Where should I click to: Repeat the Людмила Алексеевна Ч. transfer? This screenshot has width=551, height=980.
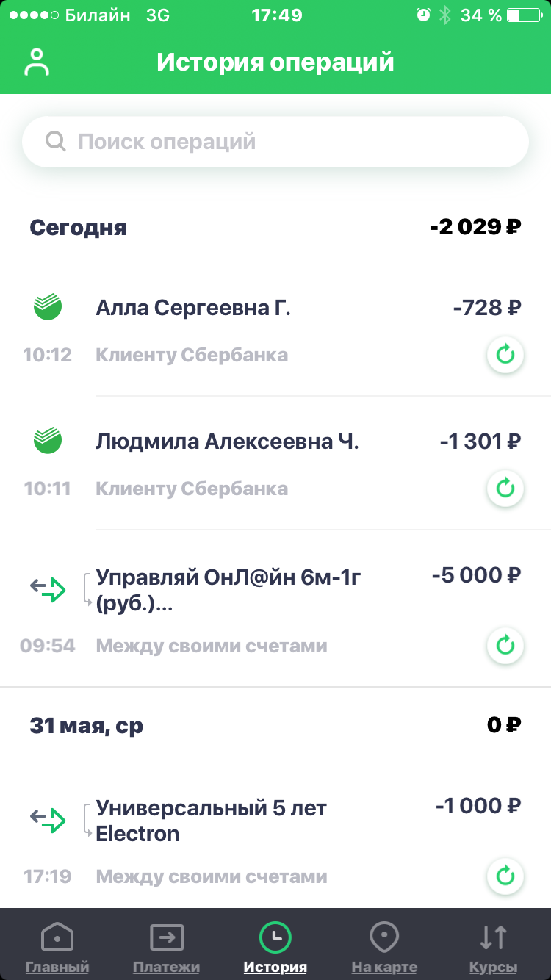click(x=505, y=489)
